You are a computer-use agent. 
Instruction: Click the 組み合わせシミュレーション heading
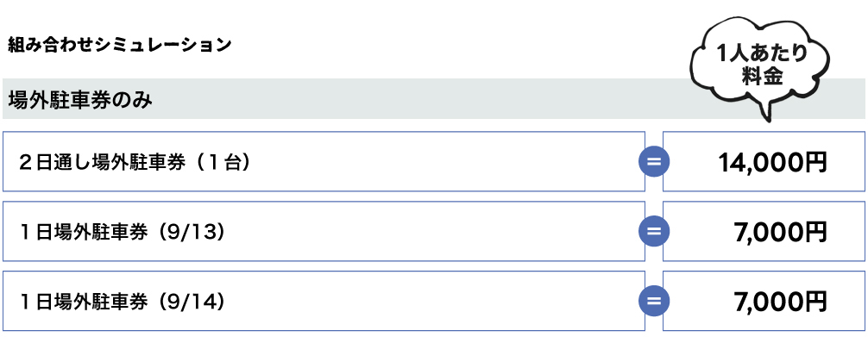click(x=119, y=45)
